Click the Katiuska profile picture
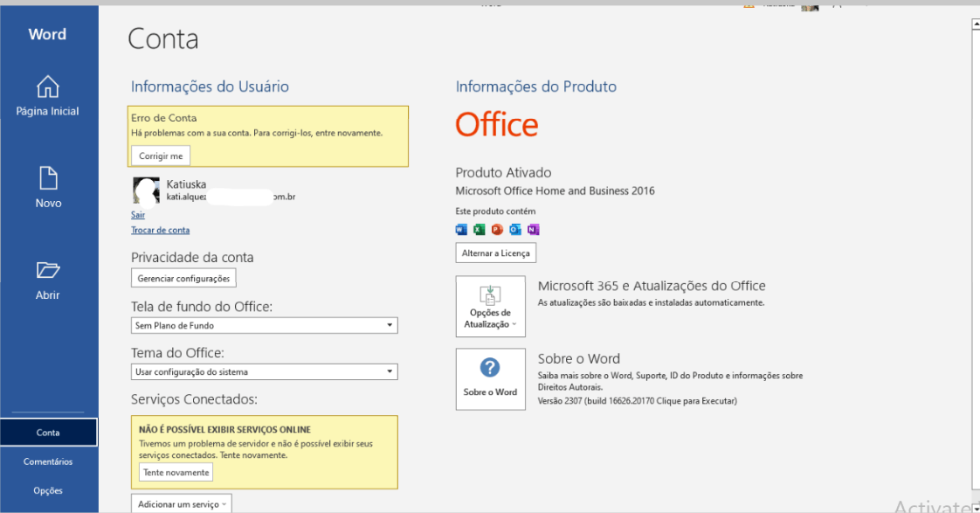This screenshot has height=513, width=980. click(x=146, y=191)
